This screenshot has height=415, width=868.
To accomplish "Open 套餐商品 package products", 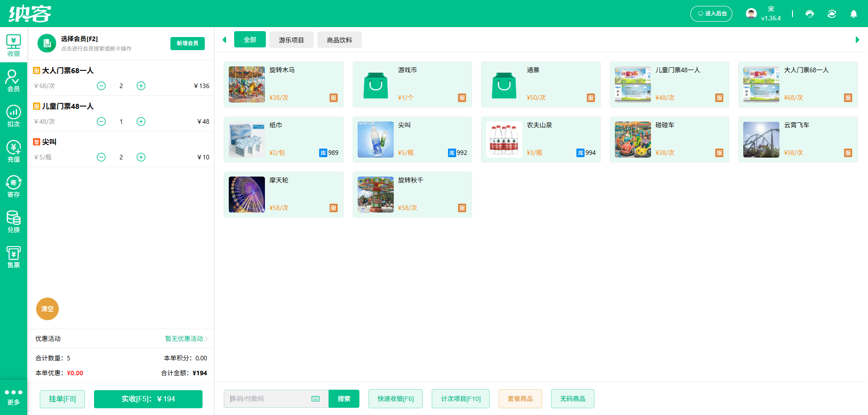I will point(520,399).
